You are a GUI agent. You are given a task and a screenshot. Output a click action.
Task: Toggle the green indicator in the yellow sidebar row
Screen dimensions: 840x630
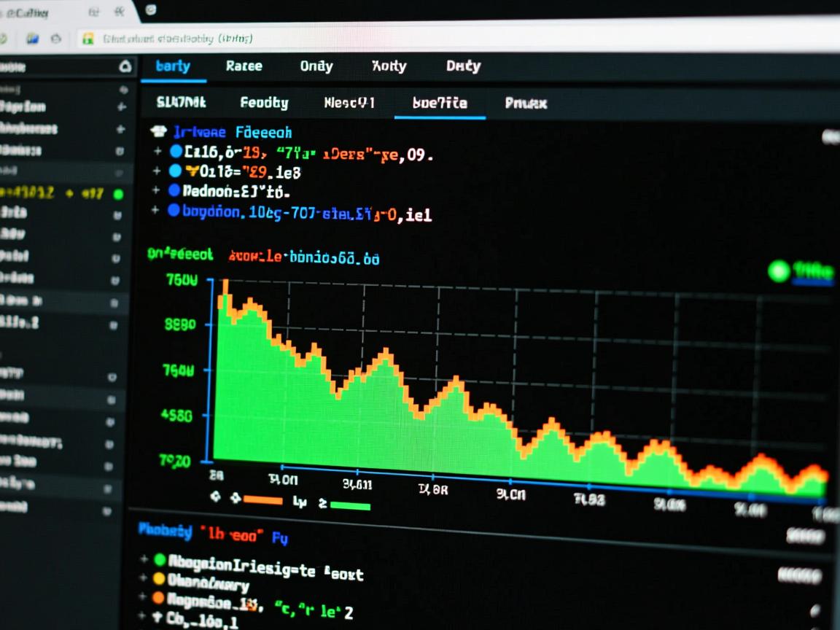pyautogui.click(x=118, y=194)
